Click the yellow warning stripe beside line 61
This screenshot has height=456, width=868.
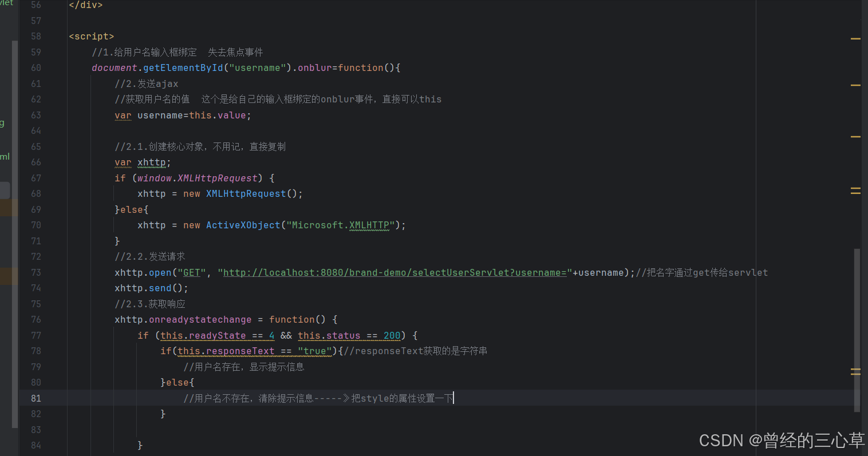(855, 85)
